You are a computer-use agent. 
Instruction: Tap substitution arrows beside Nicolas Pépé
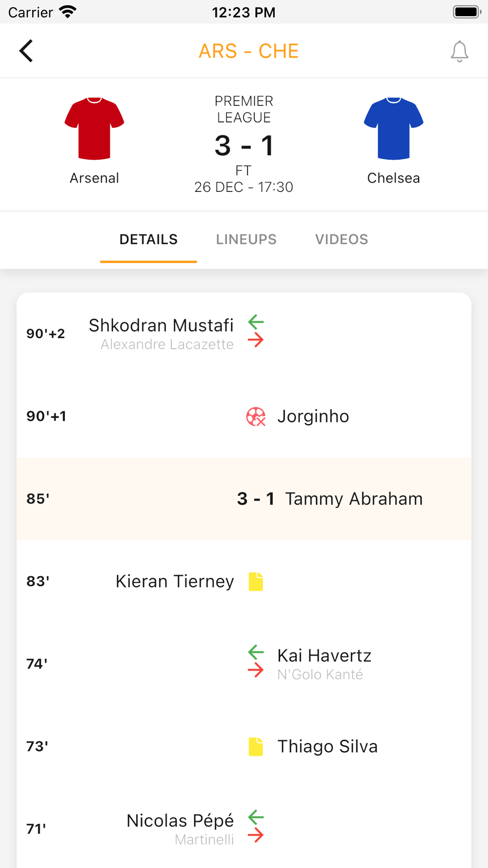pyautogui.click(x=256, y=826)
